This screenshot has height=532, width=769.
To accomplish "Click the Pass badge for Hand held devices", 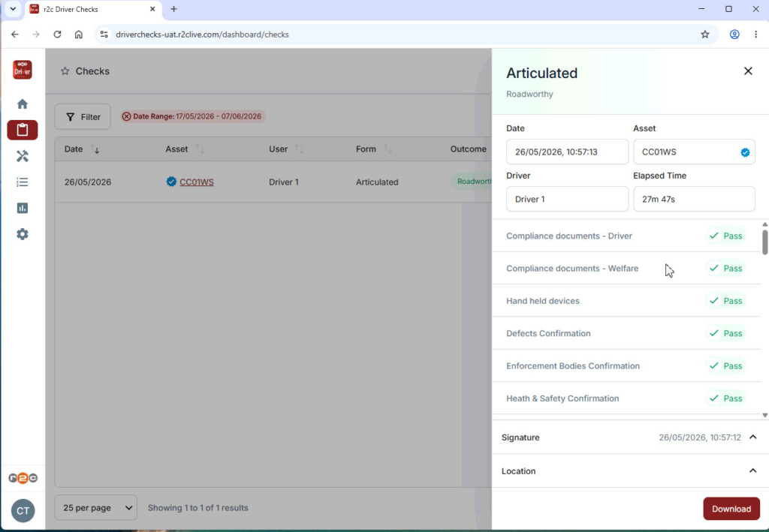I will click(x=726, y=301).
